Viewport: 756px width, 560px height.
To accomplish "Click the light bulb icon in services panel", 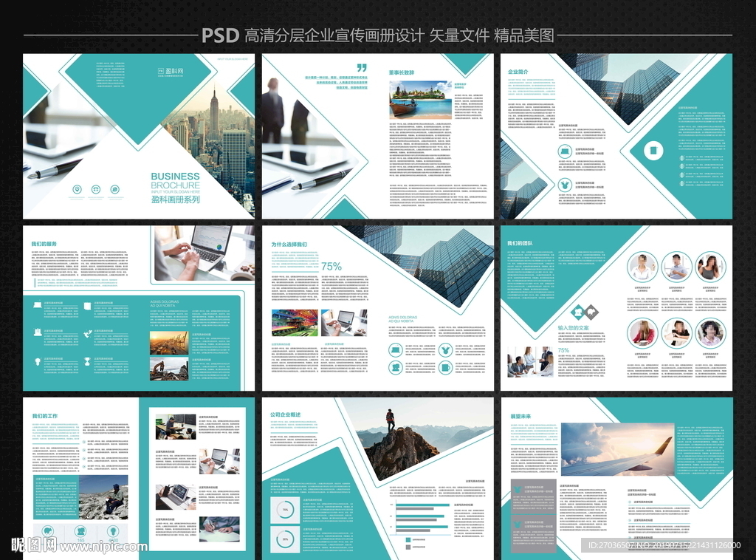I will coord(38,361).
